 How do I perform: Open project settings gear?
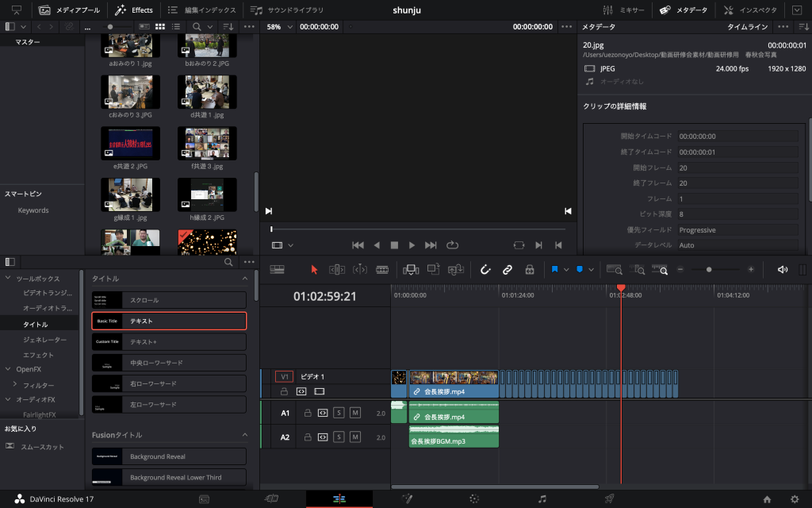pyautogui.click(x=795, y=499)
